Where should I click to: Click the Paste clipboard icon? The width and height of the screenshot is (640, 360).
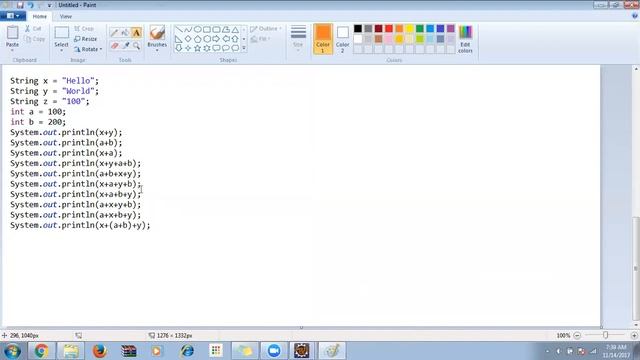(12, 33)
